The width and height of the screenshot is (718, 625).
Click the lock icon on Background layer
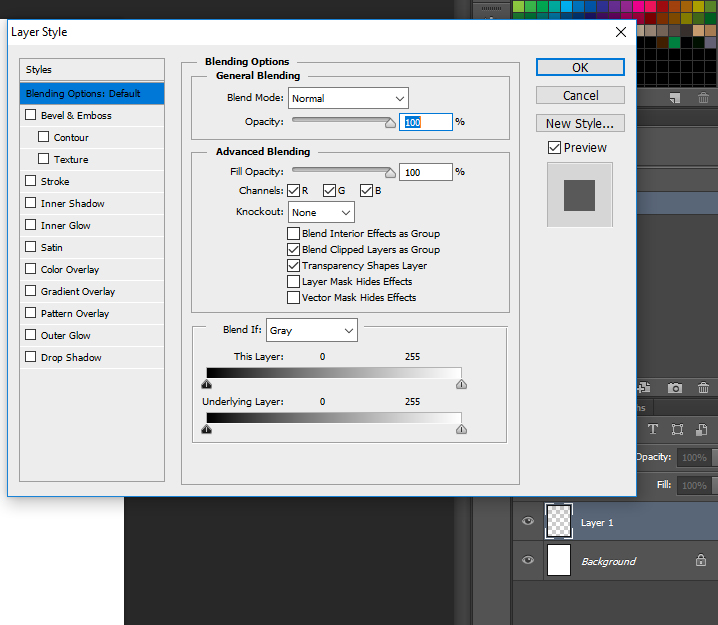(x=701, y=560)
